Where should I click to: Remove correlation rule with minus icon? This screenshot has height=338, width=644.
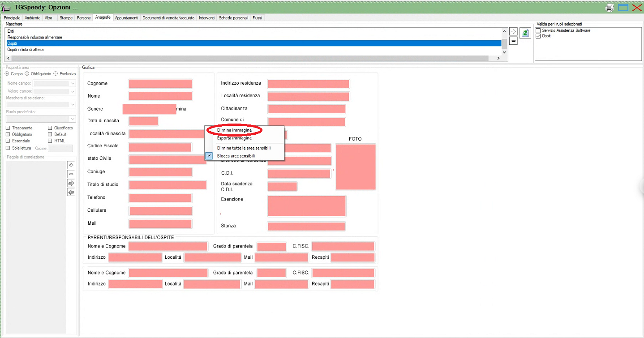(71, 174)
